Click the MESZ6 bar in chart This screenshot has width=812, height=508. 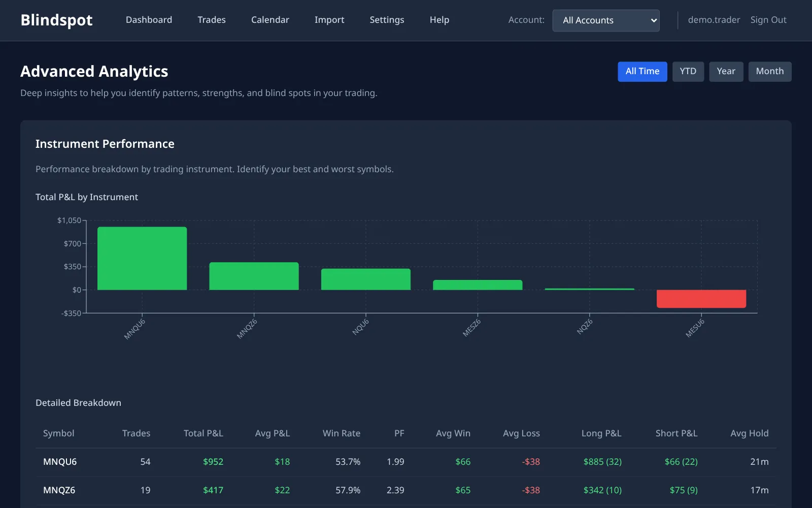[478, 285]
